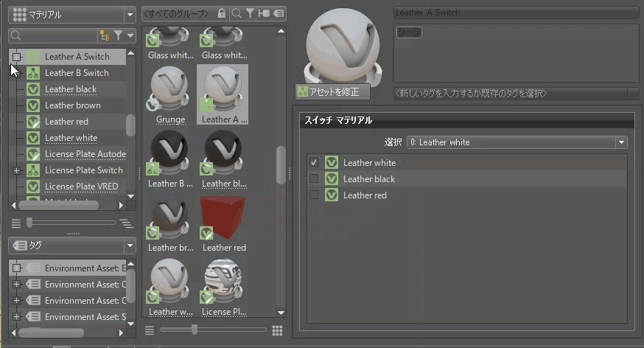Select the Leather br... thumbnail
Image resolution: width=644 pixels, height=348 pixels.
pyautogui.click(x=170, y=223)
